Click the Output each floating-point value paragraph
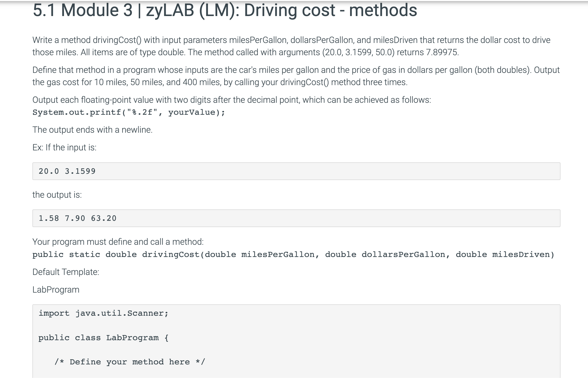588x378 pixels. pos(231,100)
